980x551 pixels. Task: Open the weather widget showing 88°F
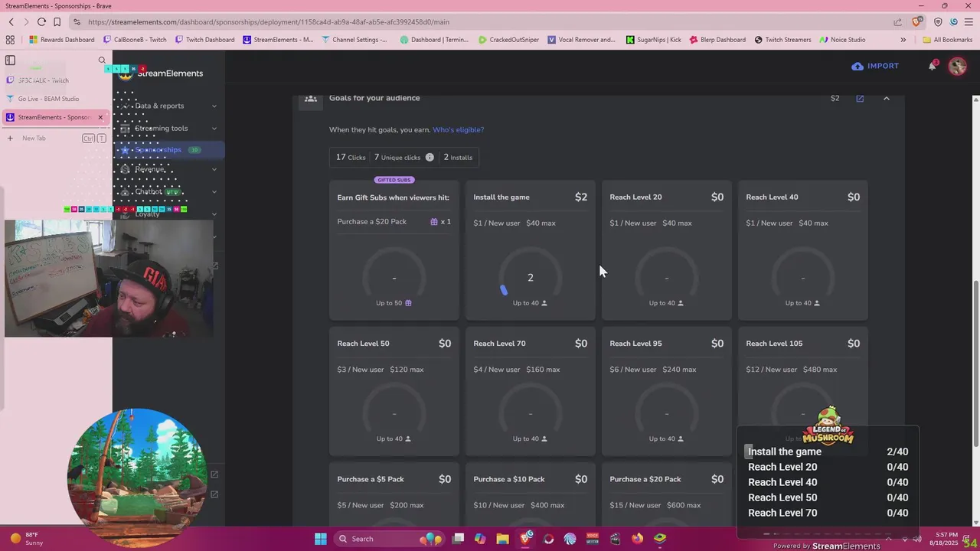point(29,539)
